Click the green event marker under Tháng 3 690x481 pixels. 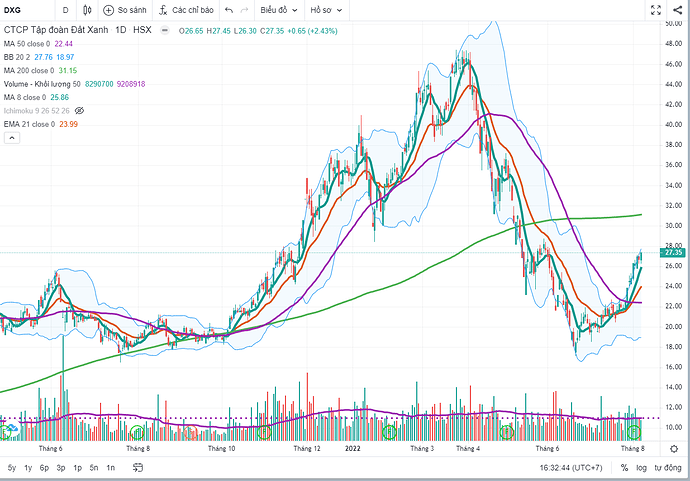click(389, 433)
